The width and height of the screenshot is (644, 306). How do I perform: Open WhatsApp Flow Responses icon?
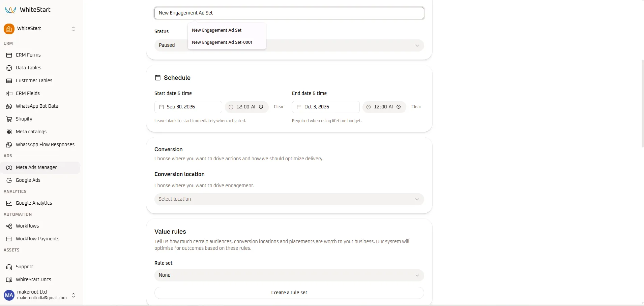tap(9, 144)
